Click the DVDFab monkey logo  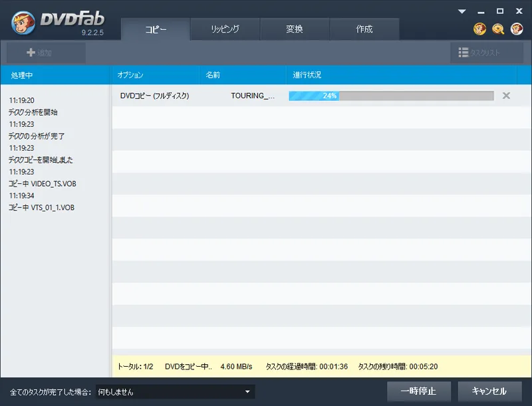click(24, 24)
